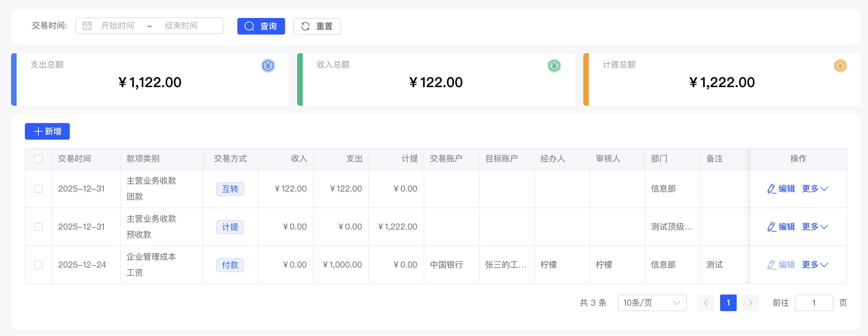
Task: Click the orange yen icon on 计提总额 card
Action: (840, 66)
